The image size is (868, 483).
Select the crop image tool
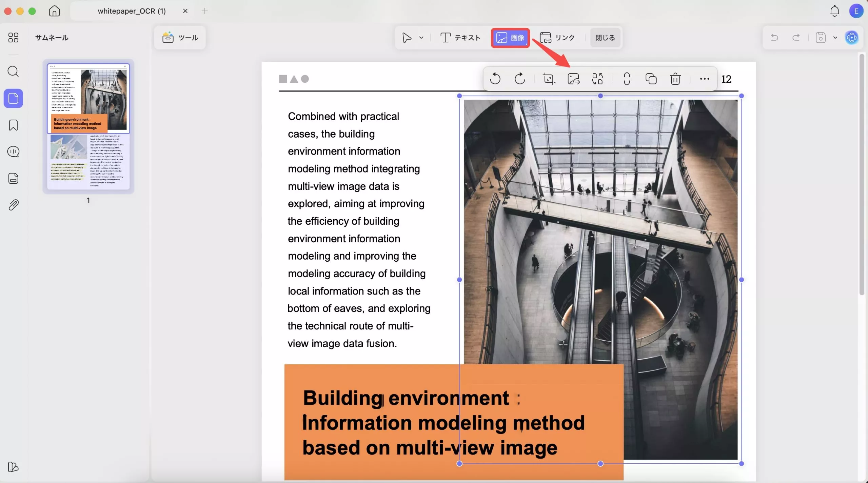coord(549,79)
